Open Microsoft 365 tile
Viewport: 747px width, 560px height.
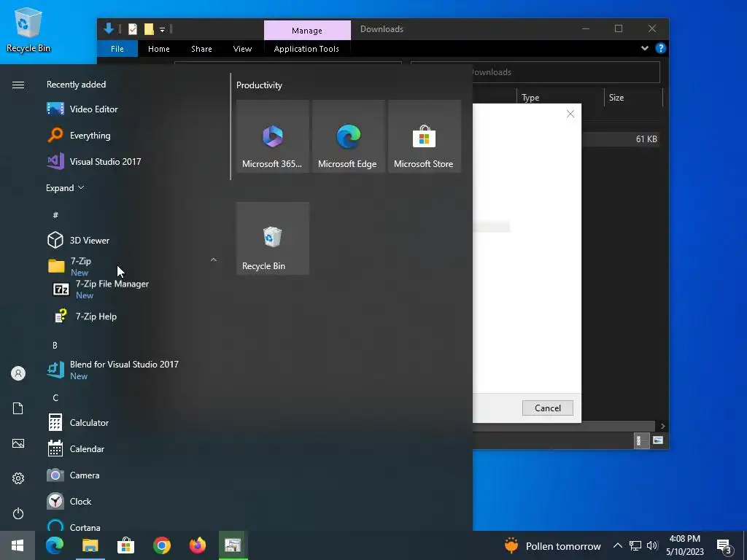(273, 136)
